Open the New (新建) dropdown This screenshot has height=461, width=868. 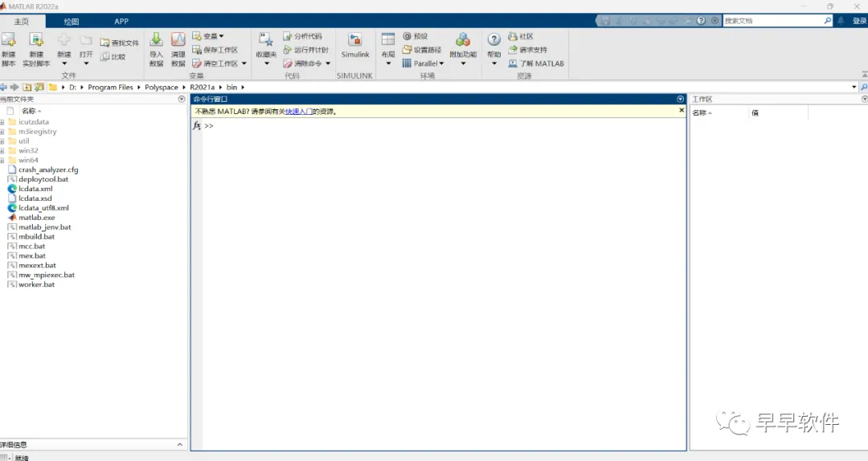click(x=64, y=63)
